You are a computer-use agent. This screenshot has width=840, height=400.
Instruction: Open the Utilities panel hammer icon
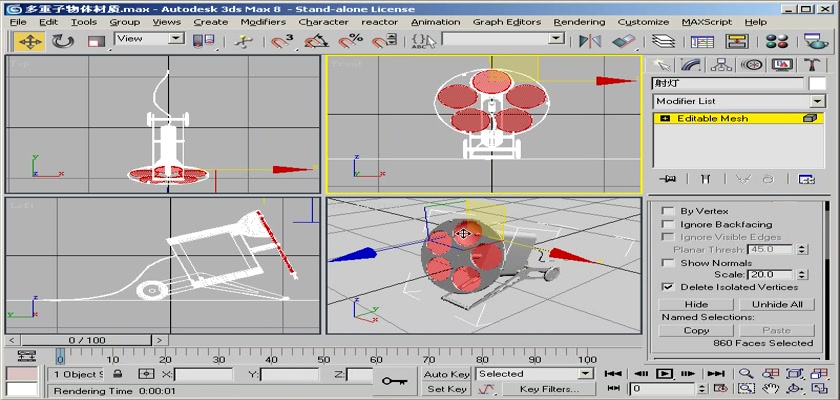811,65
